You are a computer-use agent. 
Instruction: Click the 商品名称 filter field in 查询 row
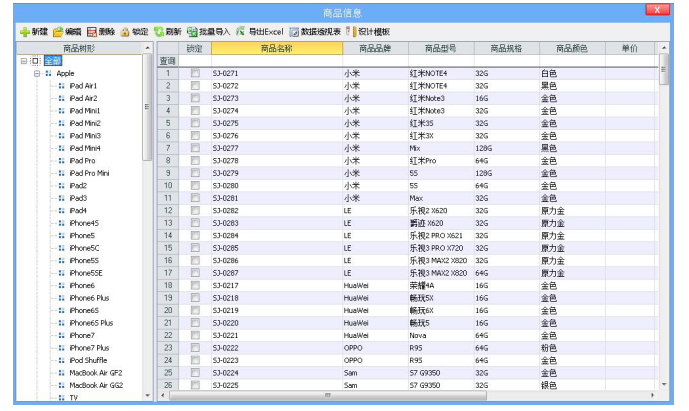276,61
